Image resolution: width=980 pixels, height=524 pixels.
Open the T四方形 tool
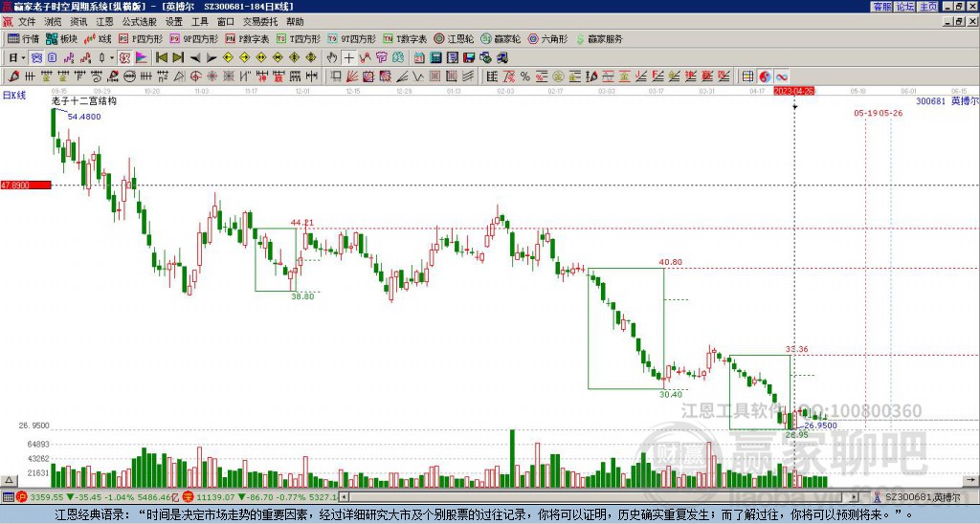click(299, 38)
